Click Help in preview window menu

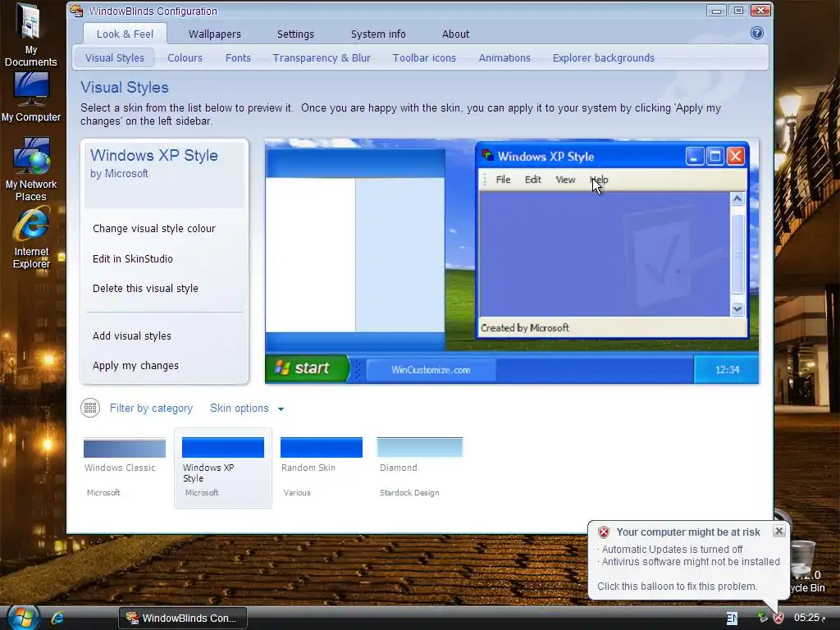[599, 180]
